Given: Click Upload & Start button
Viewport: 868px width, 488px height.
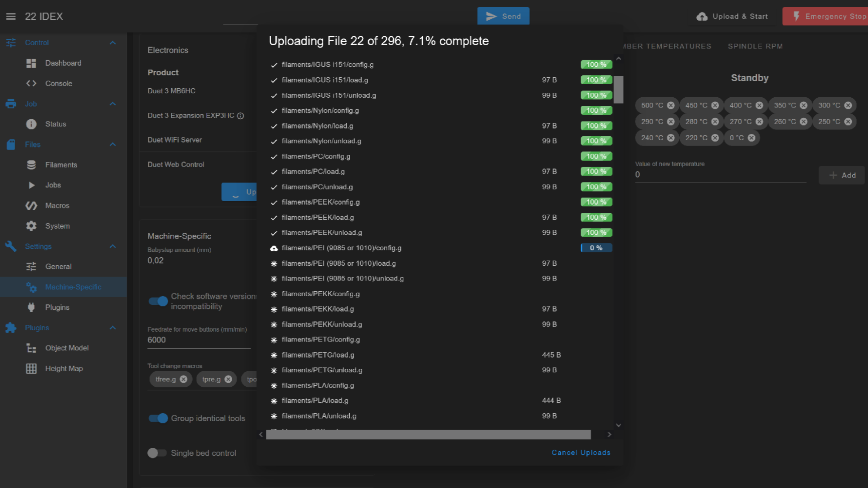Looking at the screenshot, I should click(x=732, y=16).
